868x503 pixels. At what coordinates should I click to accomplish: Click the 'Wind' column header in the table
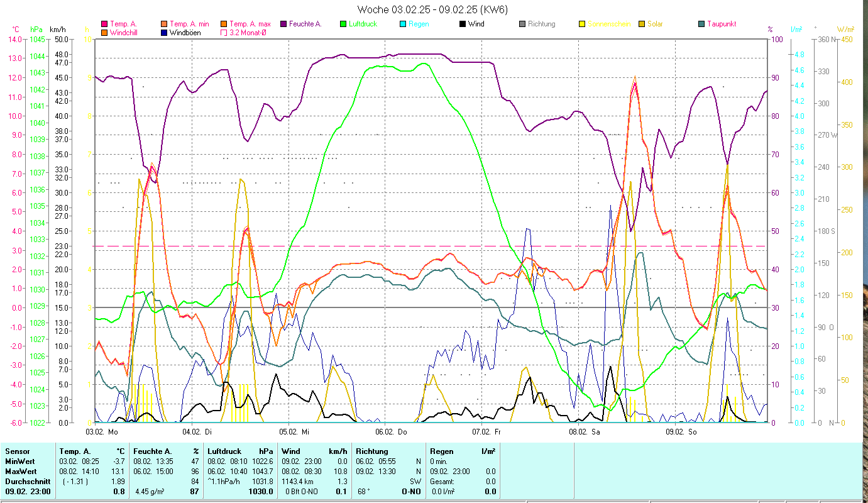pos(291,451)
